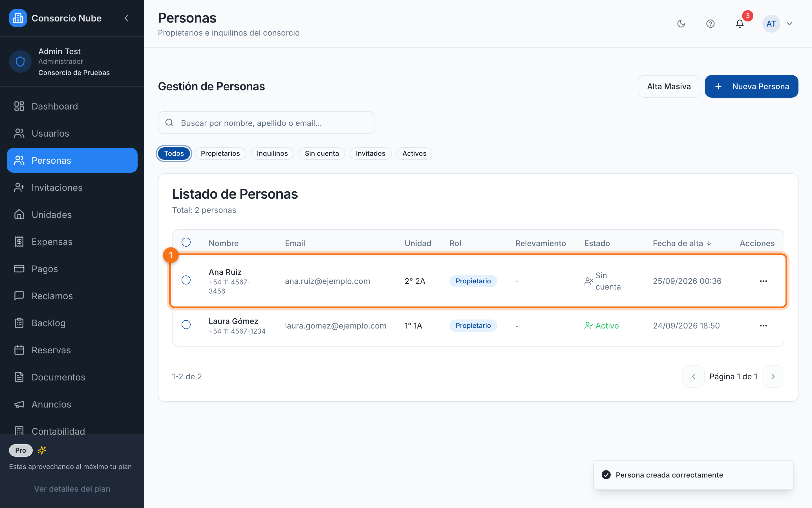
Task: Click the Consorcio Nube logo icon
Action: tap(18, 18)
